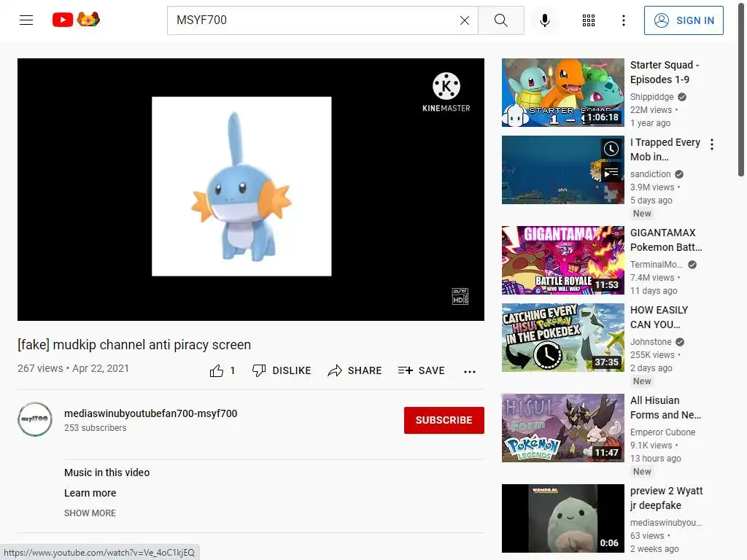The width and height of the screenshot is (747, 560).
Task: Click the msyf HD watermark in player
Action: pos(460,296)
